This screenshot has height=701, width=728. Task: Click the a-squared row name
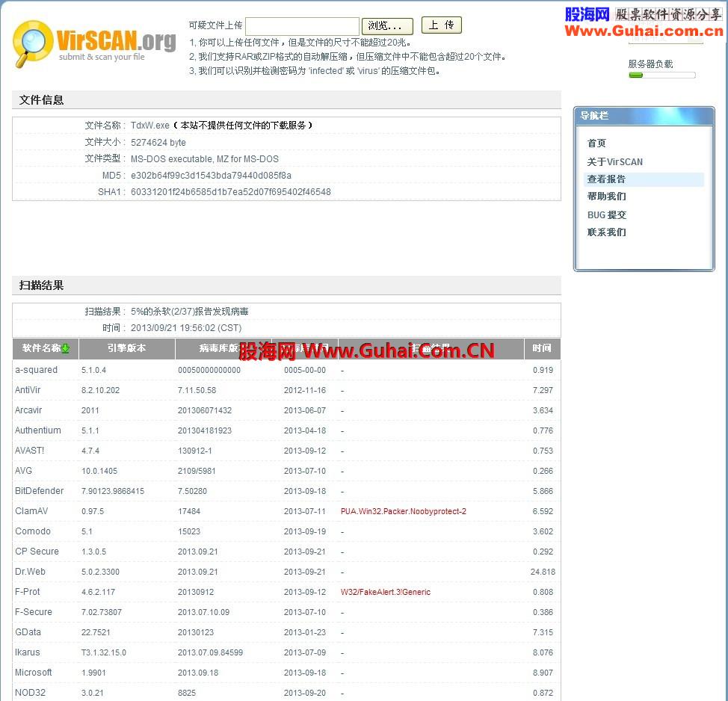pyautogui.click(x=36, y=370)
